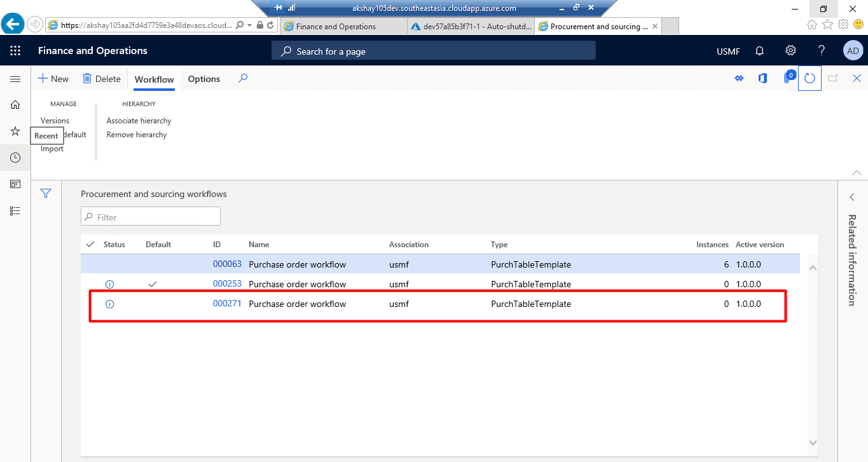Viewport: 868px width, 462px height.
Task: Open browser favorites star icon
Action: point(827,24)
